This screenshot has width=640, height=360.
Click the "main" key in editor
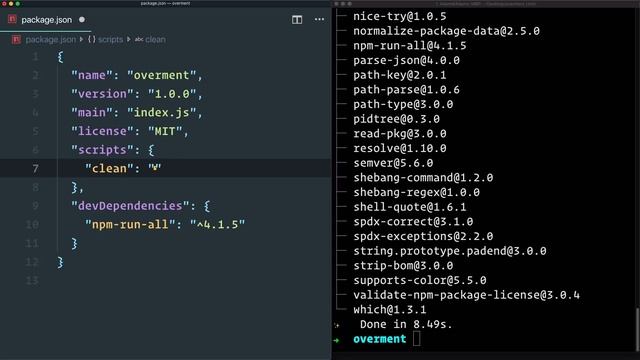pos(92,113)
